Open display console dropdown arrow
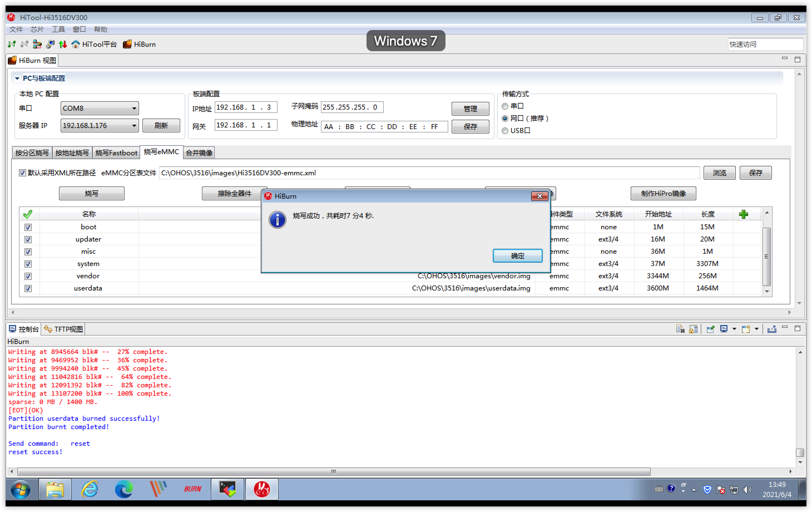The image size is (812, 512). point(734,329)
